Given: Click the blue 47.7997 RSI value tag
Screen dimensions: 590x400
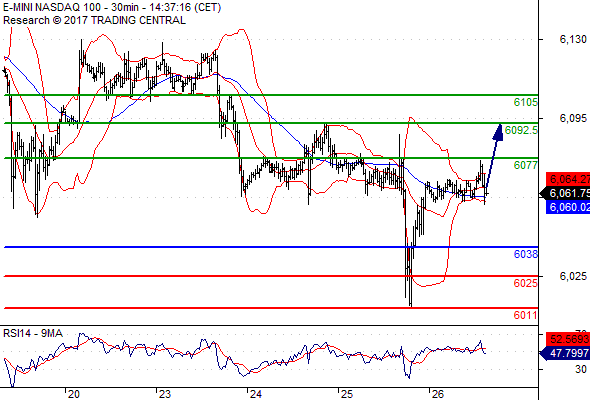Looking at the screenshot, I should (x=566, y=353).
